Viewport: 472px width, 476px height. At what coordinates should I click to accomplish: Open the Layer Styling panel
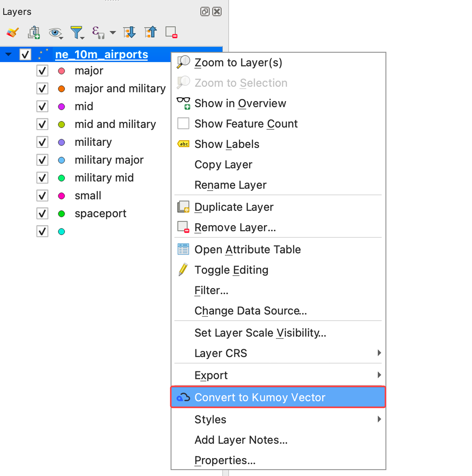12,32
